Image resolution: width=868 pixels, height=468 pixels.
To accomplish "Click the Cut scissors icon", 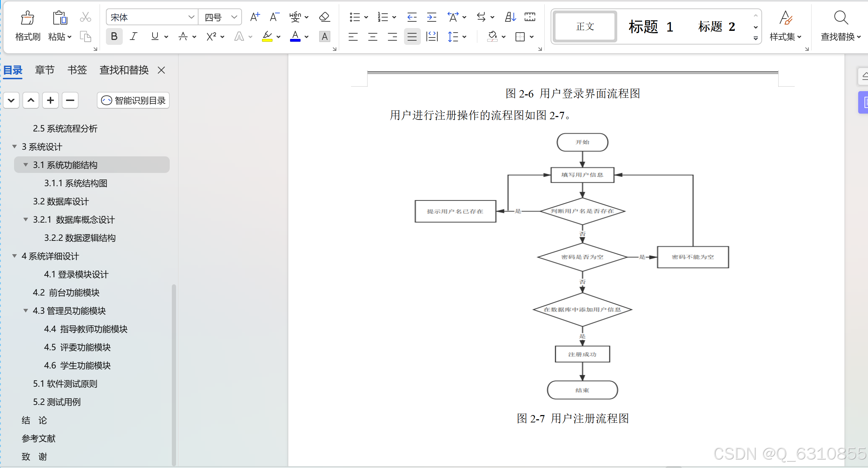I will [86, 17].
